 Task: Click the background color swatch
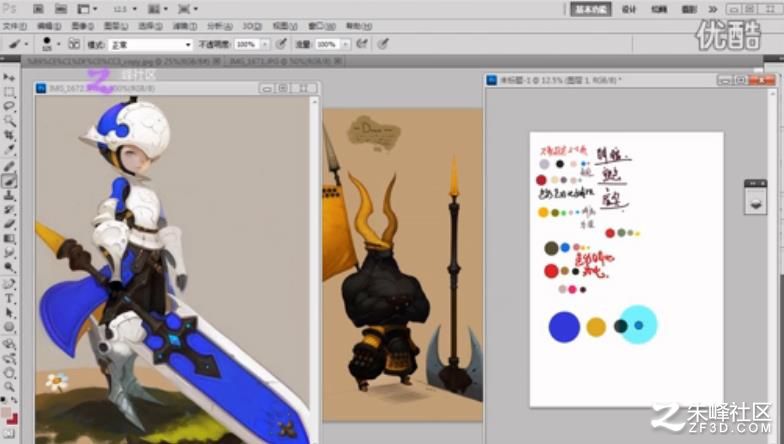12,419
